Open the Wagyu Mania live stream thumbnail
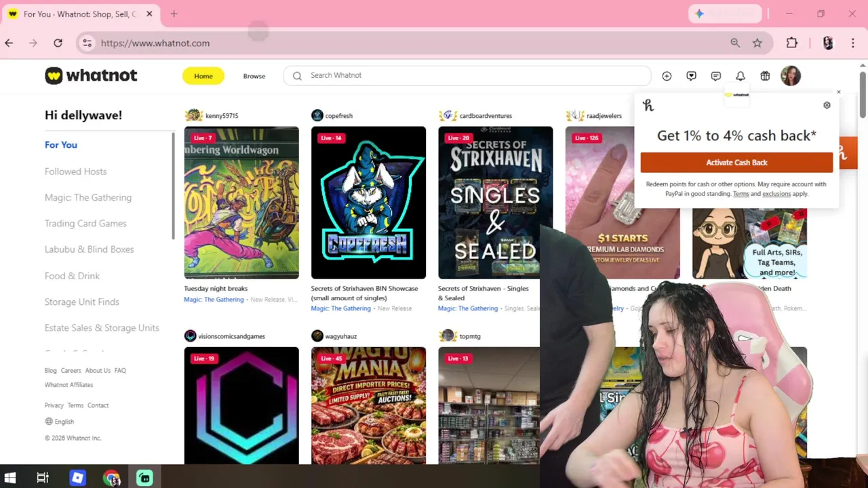 pos(368,405)
